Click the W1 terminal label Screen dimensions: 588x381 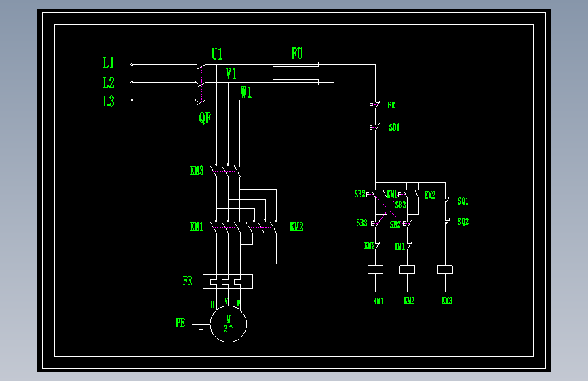[x=246, y=92]
